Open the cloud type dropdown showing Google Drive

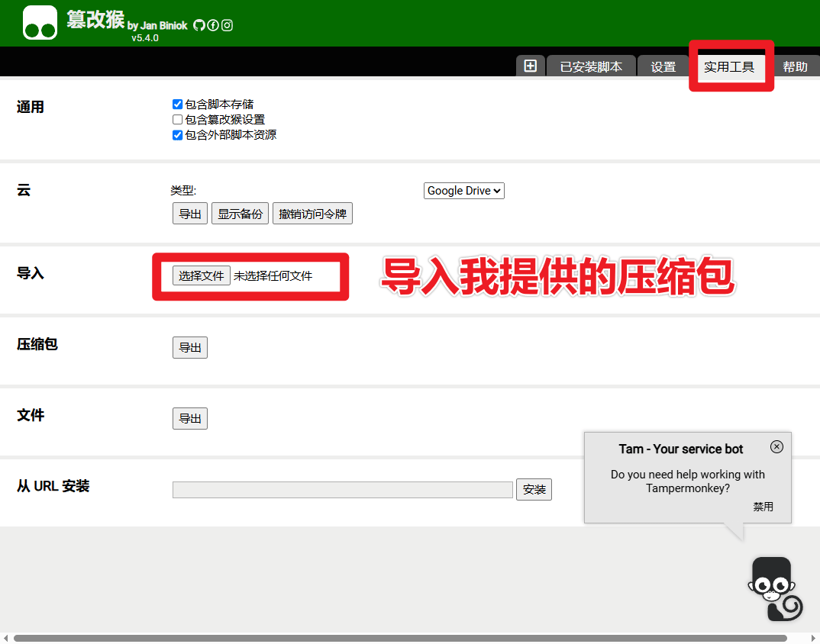point(463,191)
